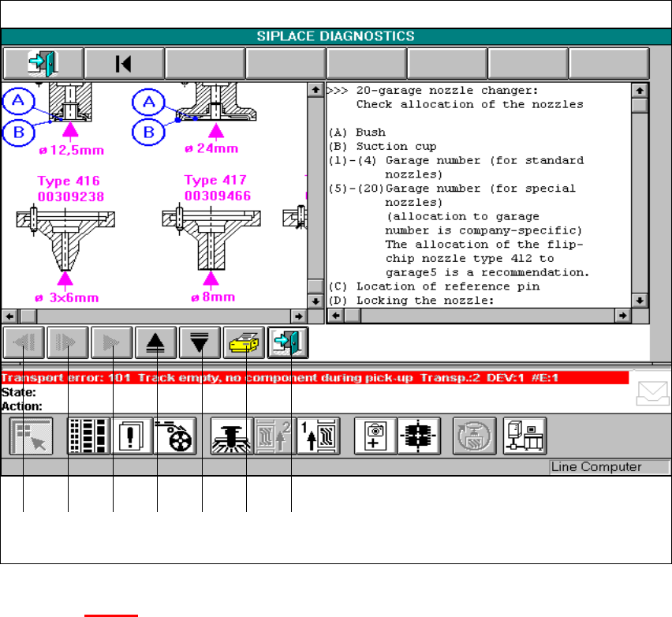Click the Type 417 nozzle drawing
This screenshot has width=672, height=617.
211,238
